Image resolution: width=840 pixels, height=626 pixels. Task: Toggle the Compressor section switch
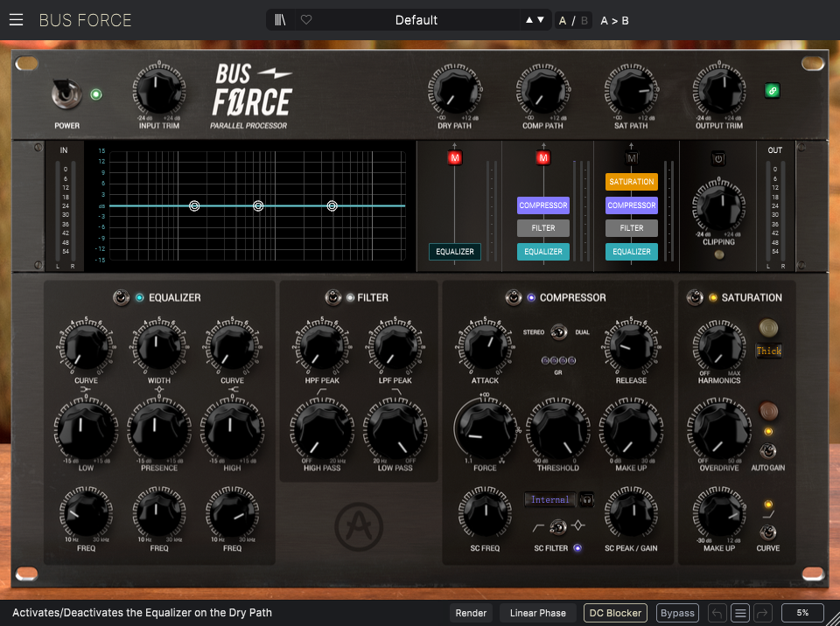(x=514, y=298)
